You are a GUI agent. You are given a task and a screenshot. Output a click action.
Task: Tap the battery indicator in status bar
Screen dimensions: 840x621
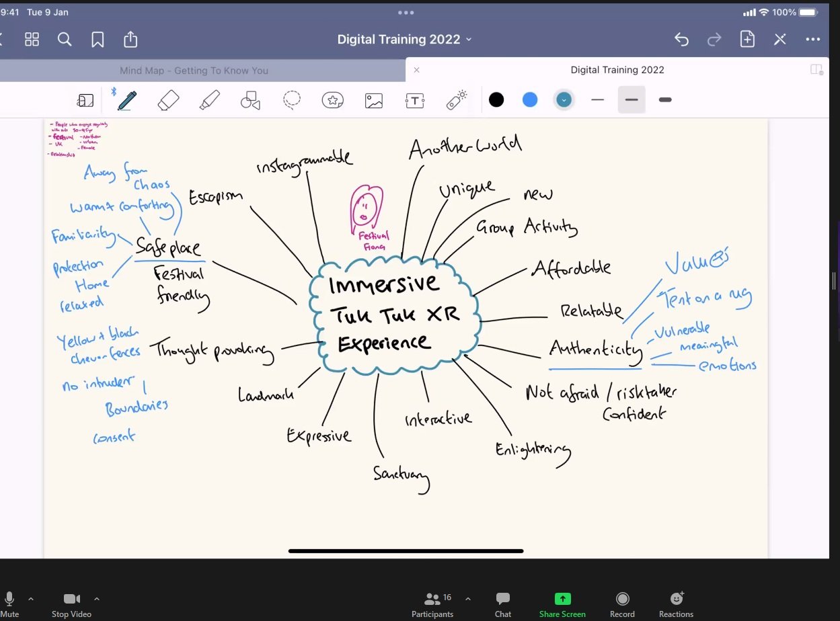coord(808,12)
